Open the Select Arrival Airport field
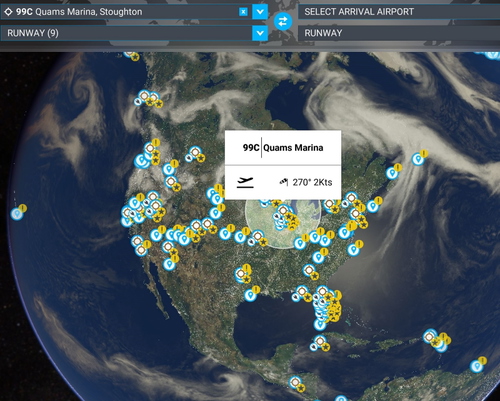This screenshot has height=401, width=500. [399, 12]
